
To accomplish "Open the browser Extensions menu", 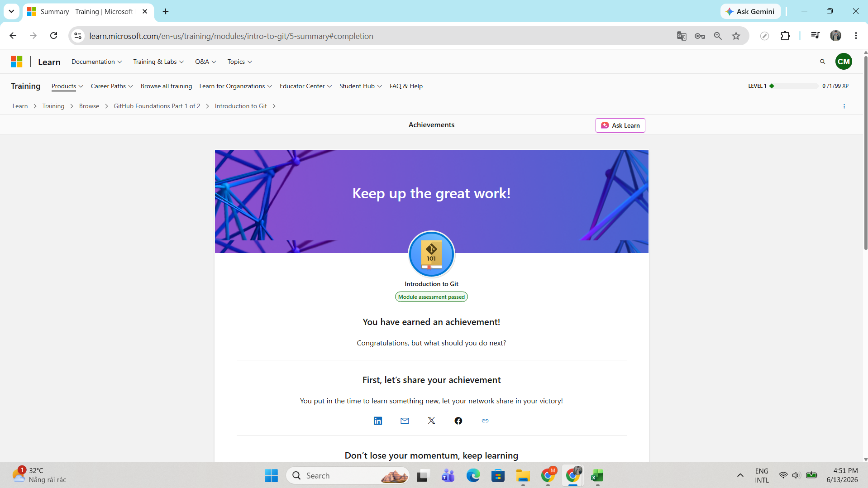I will [x=785, y=36].
